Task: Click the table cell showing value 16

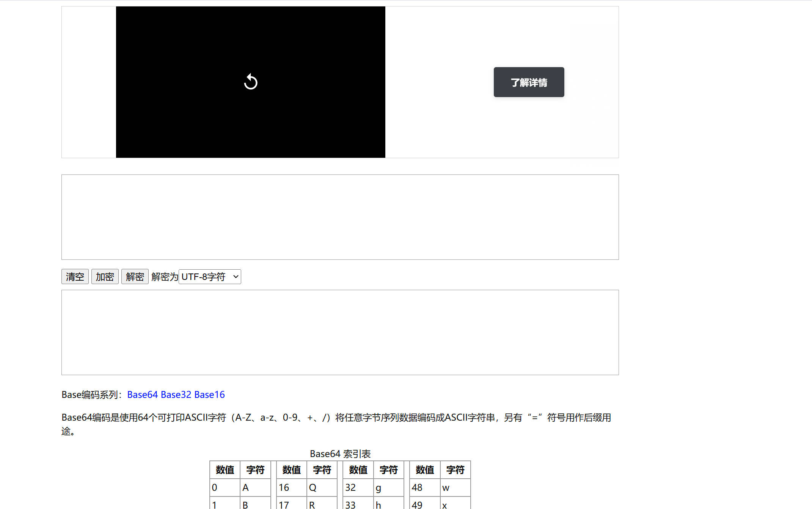Action: [291, 487]
